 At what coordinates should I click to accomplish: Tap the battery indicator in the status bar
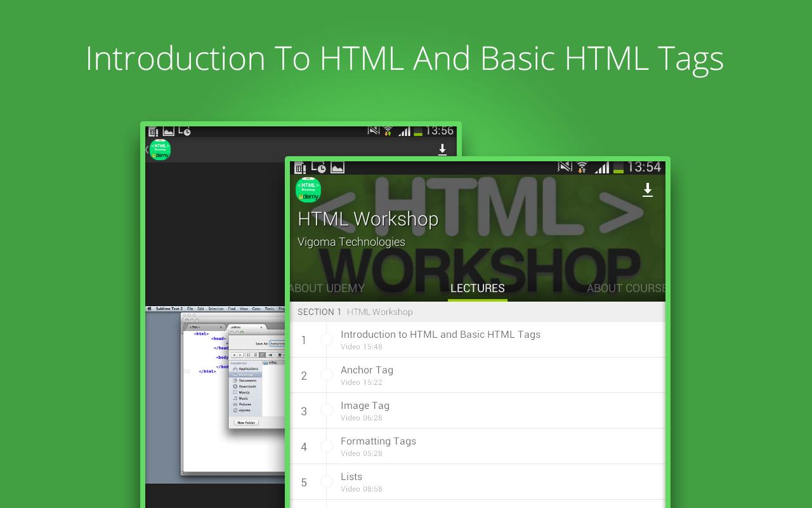619,168
